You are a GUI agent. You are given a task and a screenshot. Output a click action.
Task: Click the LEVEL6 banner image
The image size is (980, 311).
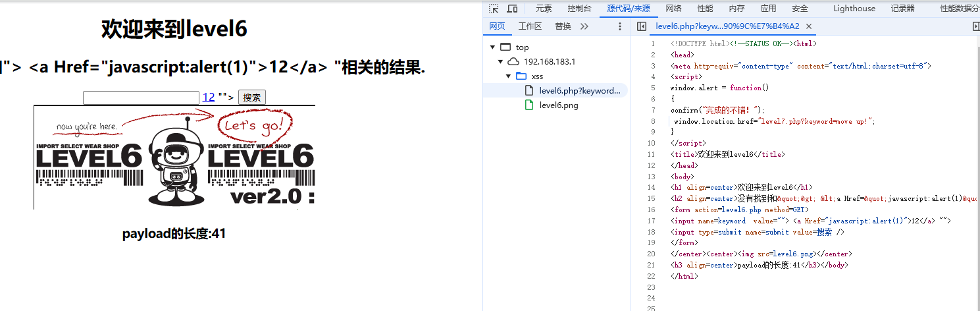point(174,157)
